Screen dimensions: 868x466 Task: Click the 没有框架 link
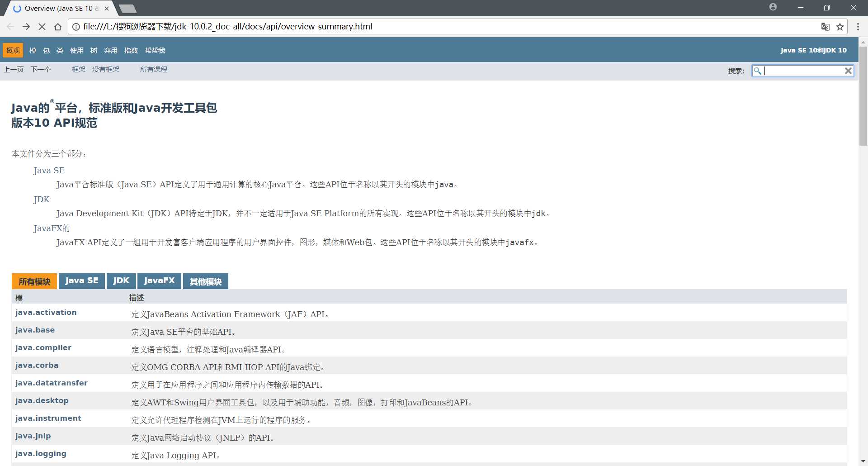[106, 69]
